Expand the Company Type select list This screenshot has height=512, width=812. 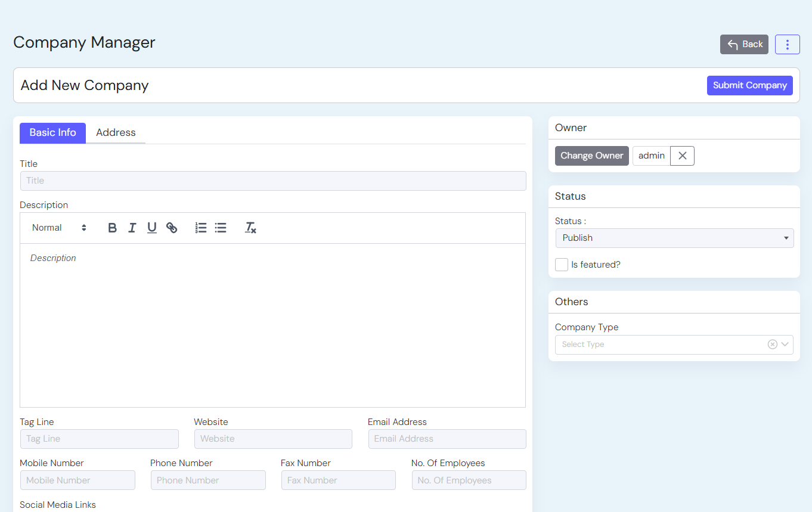click(x=785, y=344)
